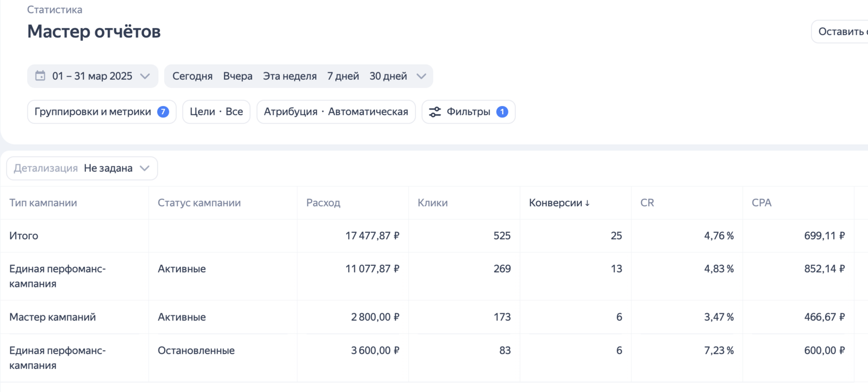Expand the date range 01 – 31 мар 2025
The width and height of the screenshot is (868, 392).
(93, 76)
